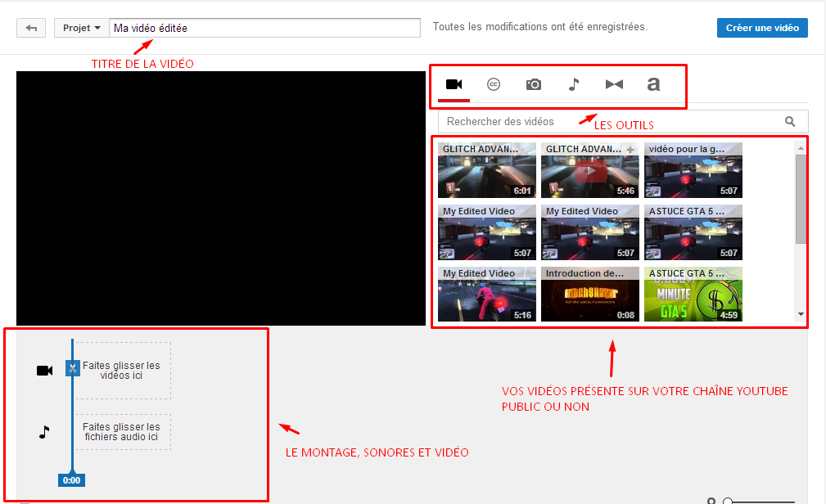
Task: Select the GLITCH ADVAN... 5:46 video thumbnail
Action: 590,170
